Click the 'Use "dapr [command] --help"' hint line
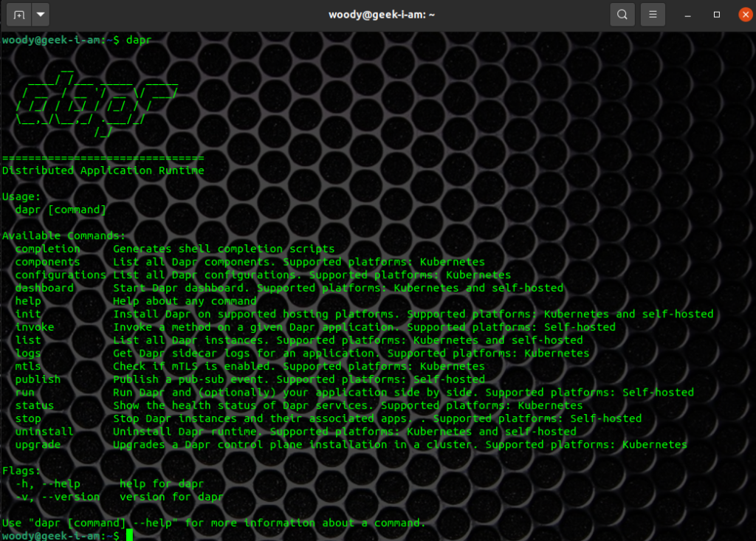The height and width of the screenshot is (541, 756). tap(214, 523)
